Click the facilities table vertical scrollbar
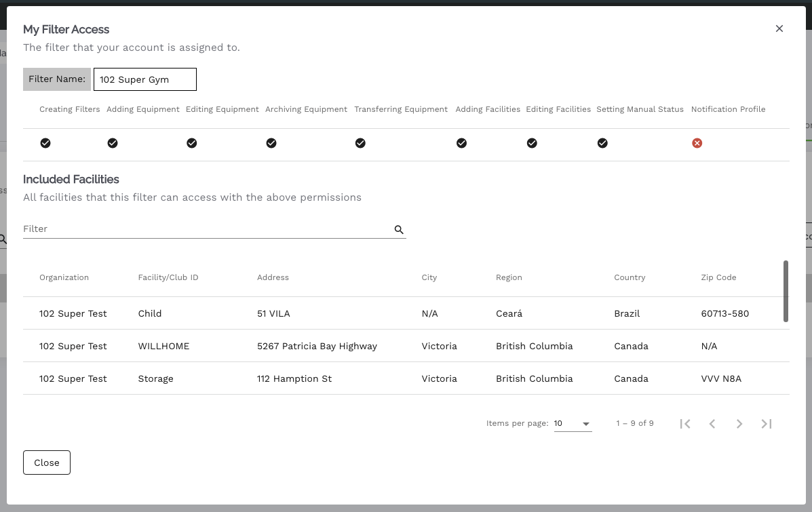 [x=786, y=291]
